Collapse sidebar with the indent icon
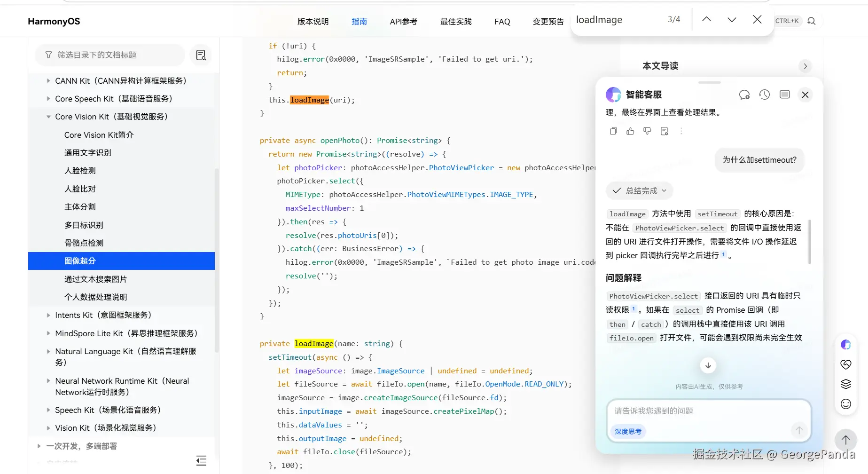868x474 pixels. 201,460
